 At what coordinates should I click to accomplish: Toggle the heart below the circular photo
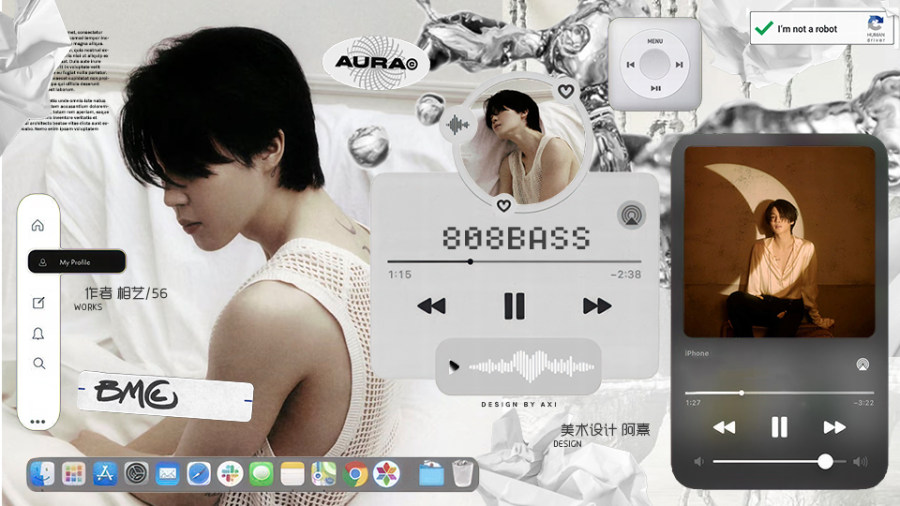(x=504, y=205)
